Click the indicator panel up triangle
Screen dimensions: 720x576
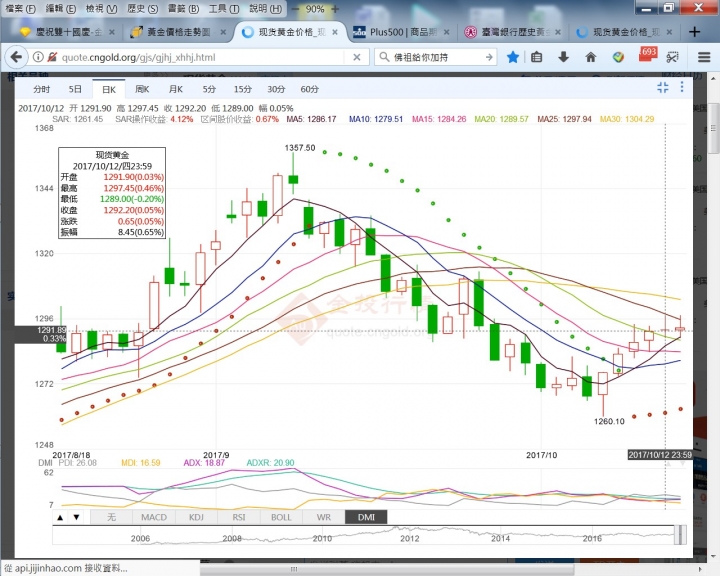click(61, 517)
